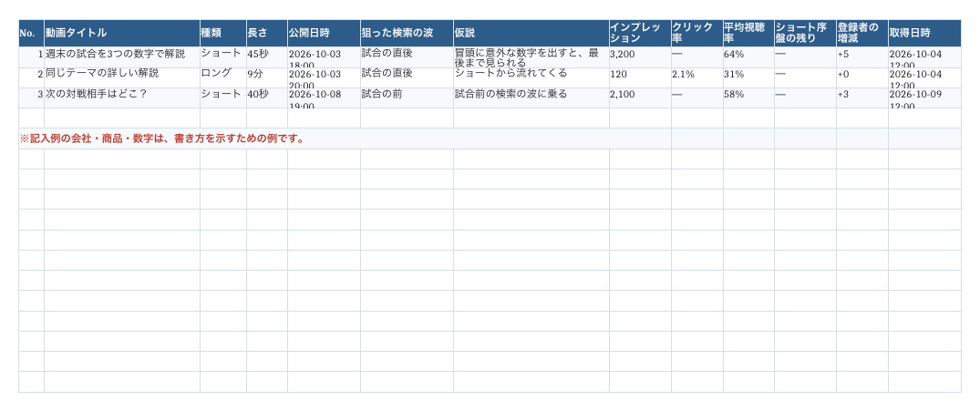Select the "動画タイトル" header cell

pyautogui.click(x=122, y=33)
